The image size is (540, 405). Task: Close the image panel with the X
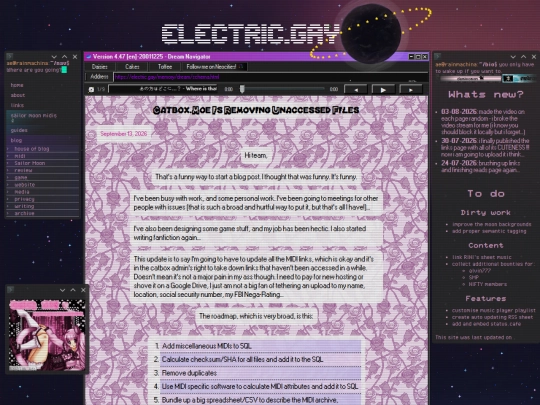coord(83,290)
